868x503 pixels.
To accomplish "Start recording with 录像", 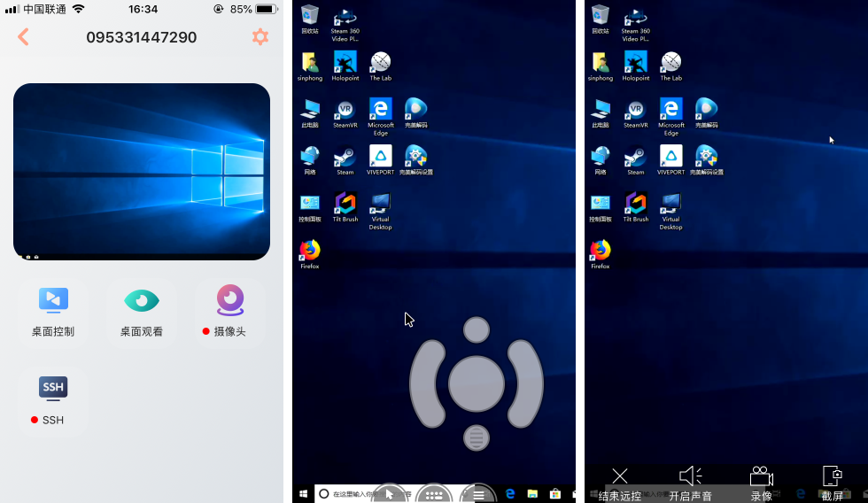I will [762, 484].
